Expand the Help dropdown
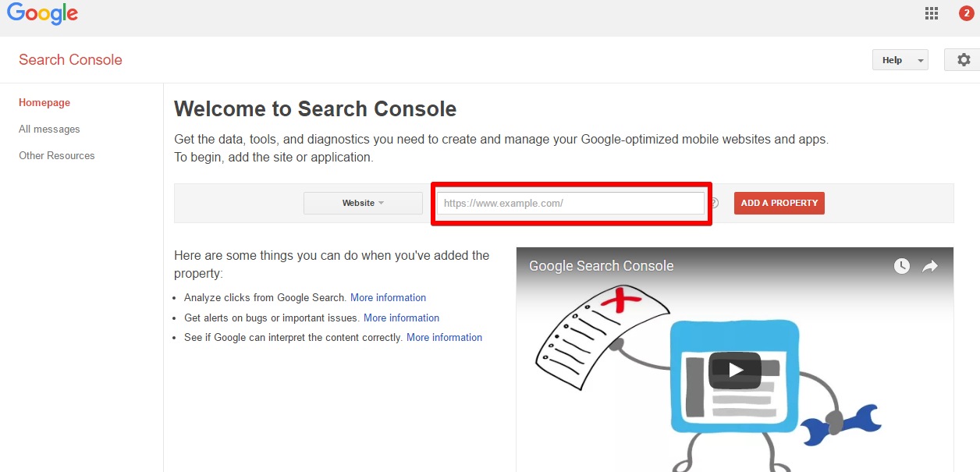 point(900,60)
